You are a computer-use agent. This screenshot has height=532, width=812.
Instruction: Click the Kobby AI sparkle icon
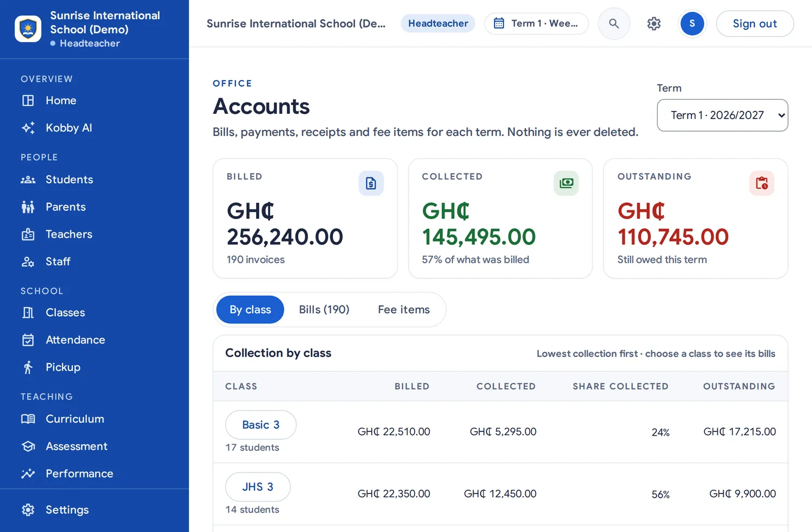point(28,128)
